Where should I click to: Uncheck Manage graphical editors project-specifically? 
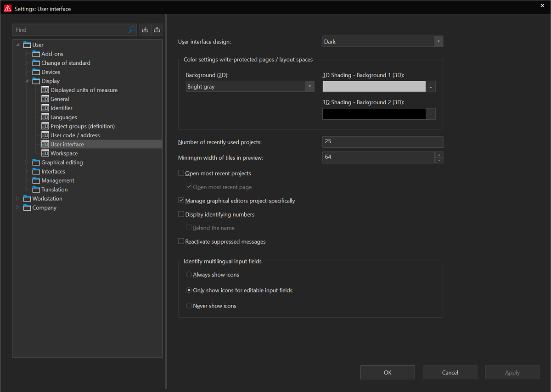tap(181, 201)
